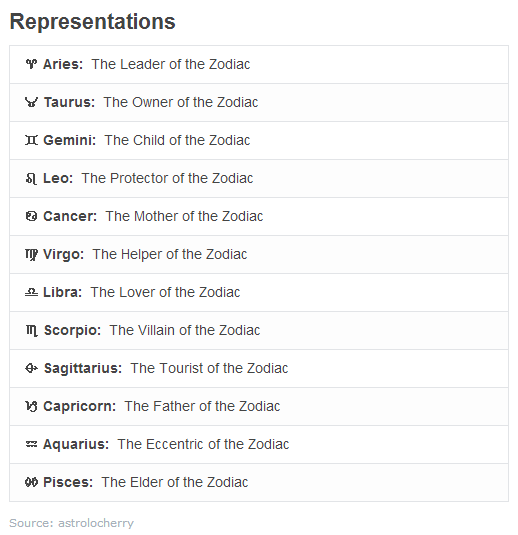Select the Sagittarius row label
The height and width of the screenshot is (535, 518).
[x=83, y=368]
